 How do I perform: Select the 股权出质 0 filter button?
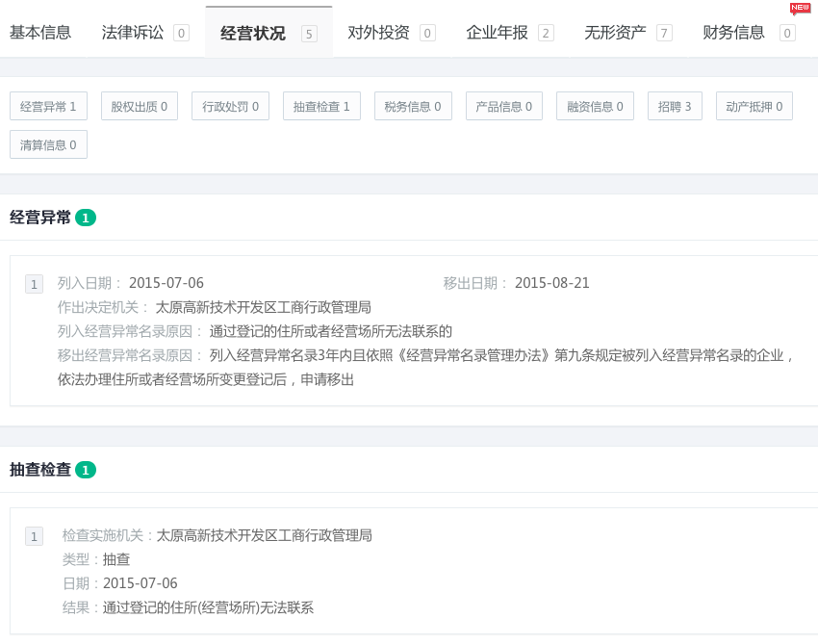click(x=140, y=107)
